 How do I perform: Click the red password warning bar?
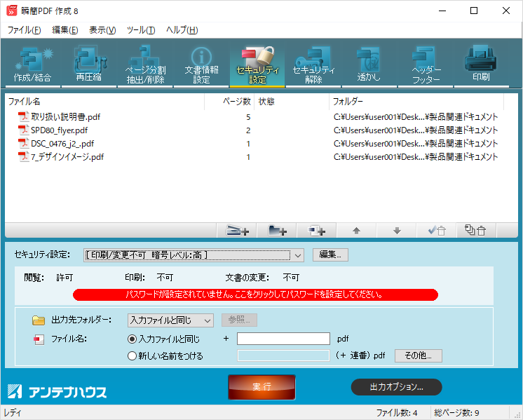click(x=255, y=294)
